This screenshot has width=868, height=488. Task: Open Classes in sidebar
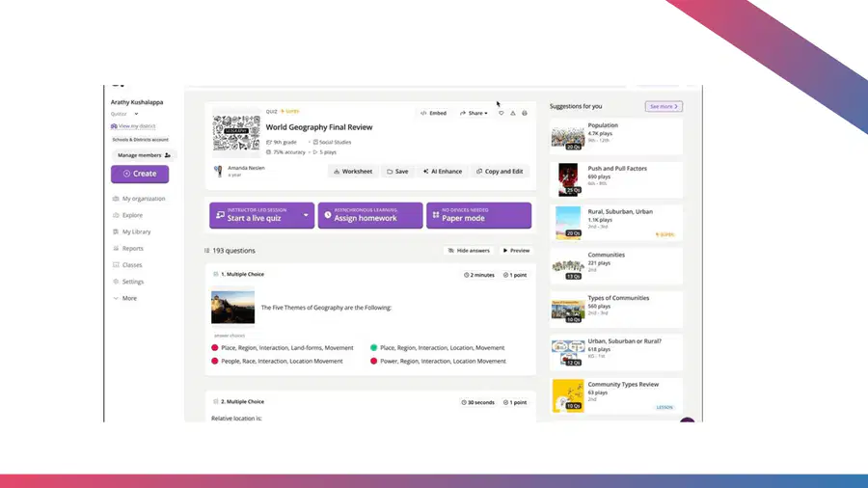pyautogui.click(x=132, y=265)
